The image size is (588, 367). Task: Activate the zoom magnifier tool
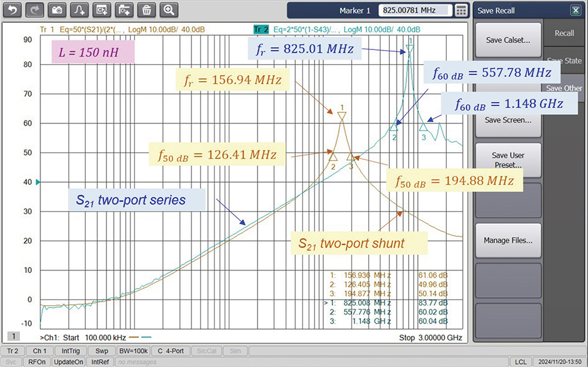[169, 10]
